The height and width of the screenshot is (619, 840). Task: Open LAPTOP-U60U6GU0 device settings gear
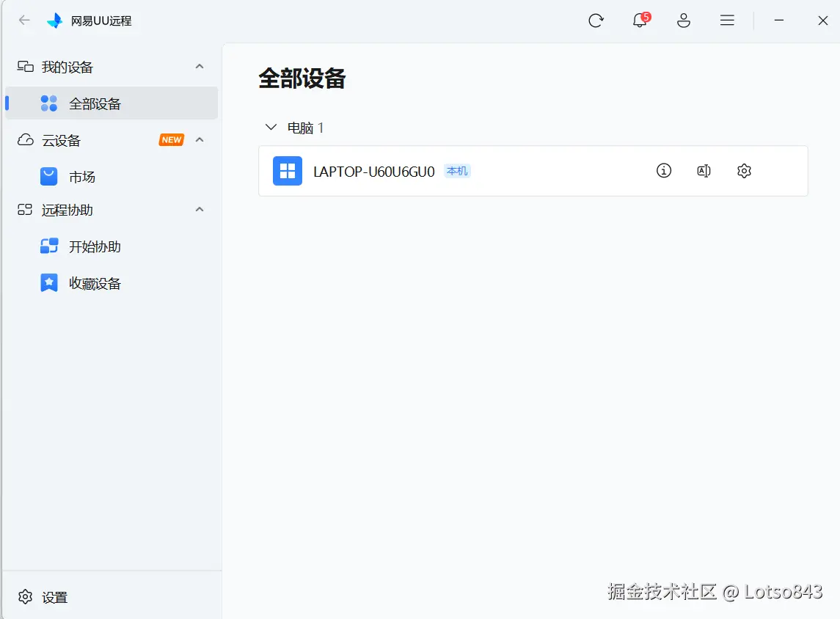pyautogui.click(x=744, y=171)
